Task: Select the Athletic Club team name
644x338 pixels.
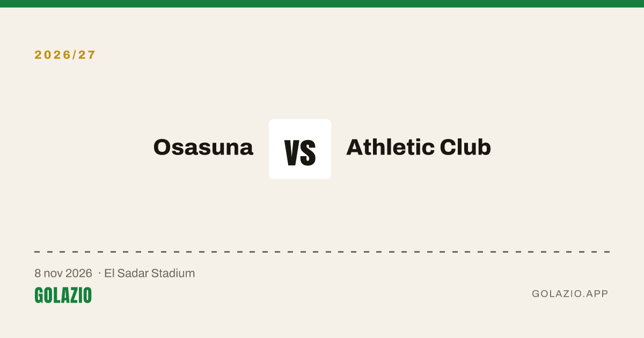Action: tap(419, 147)
